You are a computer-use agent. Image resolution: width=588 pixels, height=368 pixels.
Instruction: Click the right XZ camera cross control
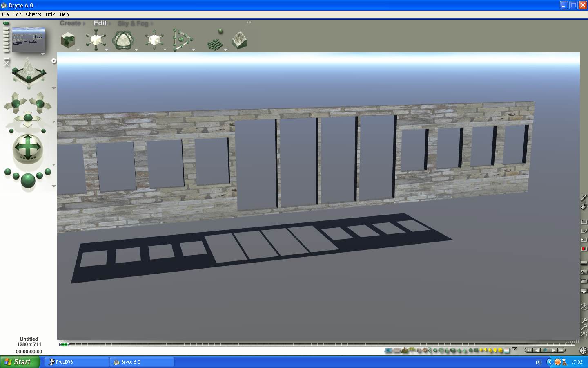40,103
